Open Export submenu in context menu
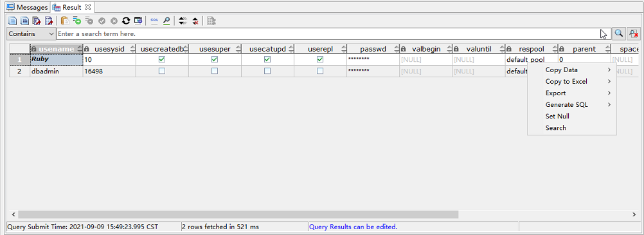 (x=572, y=93)
